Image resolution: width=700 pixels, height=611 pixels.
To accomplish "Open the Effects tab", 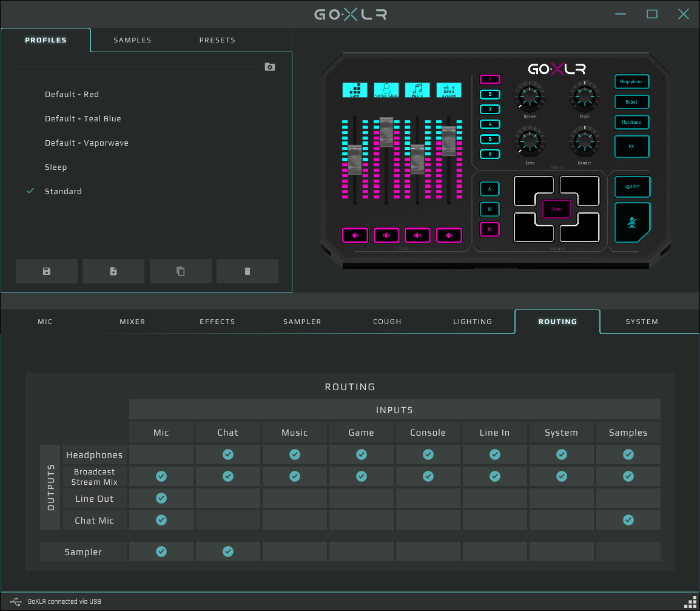I will click(217, 322).
